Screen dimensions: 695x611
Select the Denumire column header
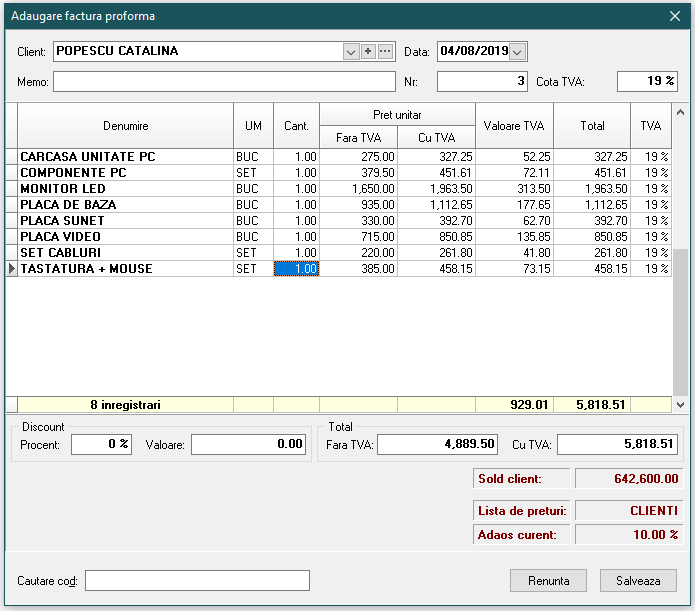[x=125, y=126]
